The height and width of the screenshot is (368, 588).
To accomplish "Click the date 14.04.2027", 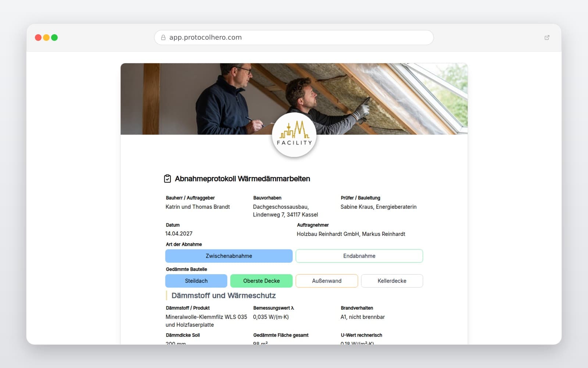I will coord(179,234).
